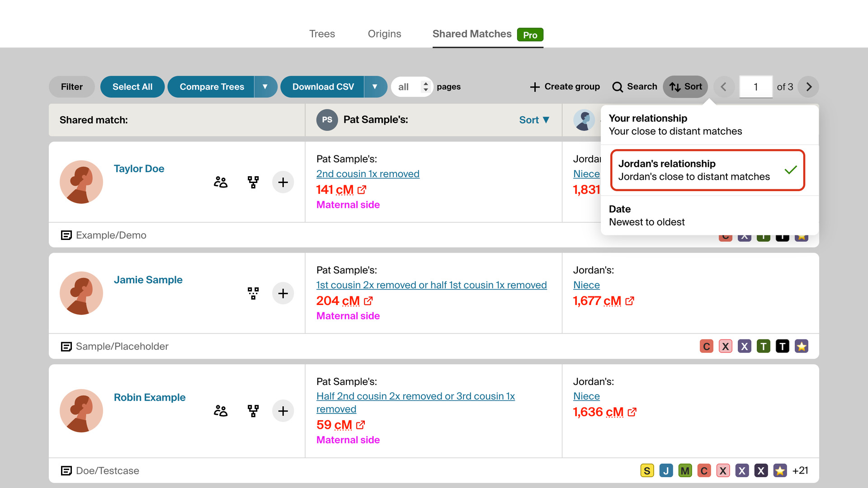The height and width of the screenshot is (488, 868).
Task: Open Jamie Sample's profile link
Action: click(x=148, y=280)
